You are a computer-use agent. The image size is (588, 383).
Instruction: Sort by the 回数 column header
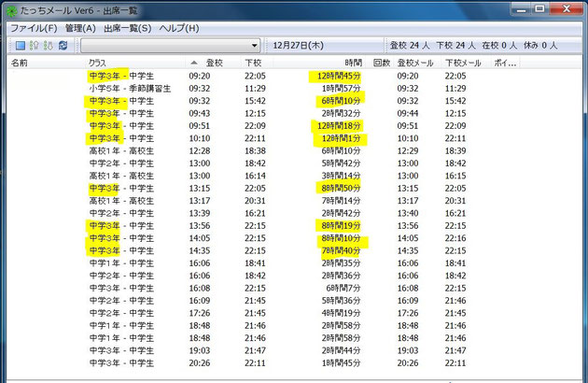click(x=382, y=63)
